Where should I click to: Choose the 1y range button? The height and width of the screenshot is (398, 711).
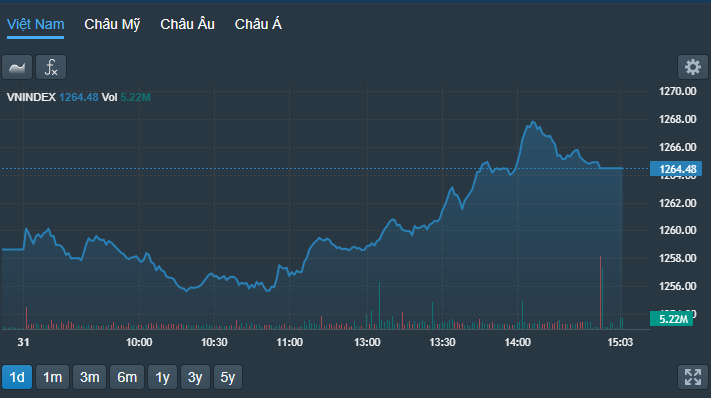pos(162,377)
